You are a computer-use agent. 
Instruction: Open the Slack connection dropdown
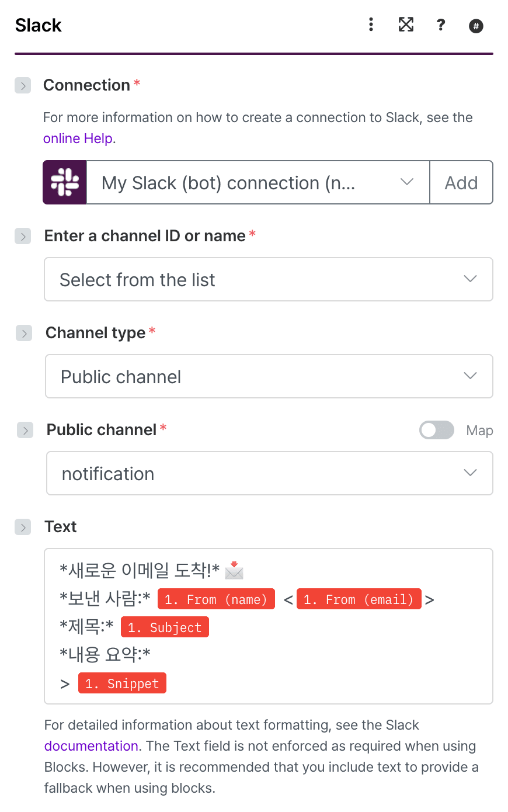point(257,182)
